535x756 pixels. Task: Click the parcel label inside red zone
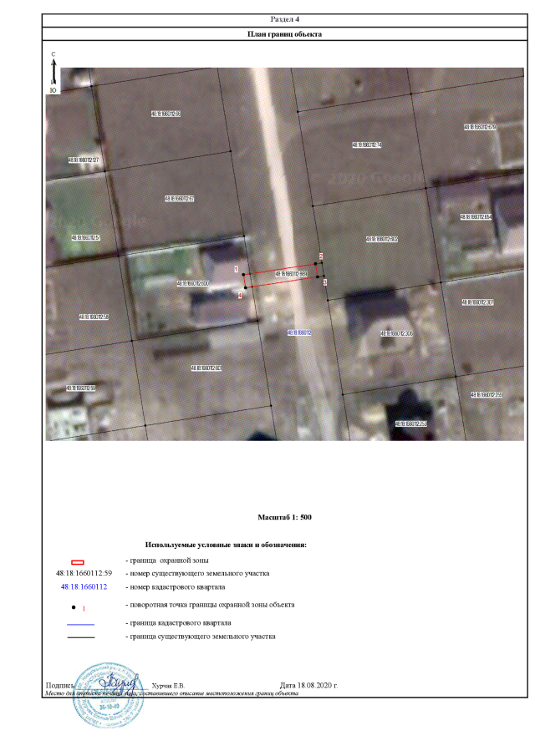[x=292, y=272]
